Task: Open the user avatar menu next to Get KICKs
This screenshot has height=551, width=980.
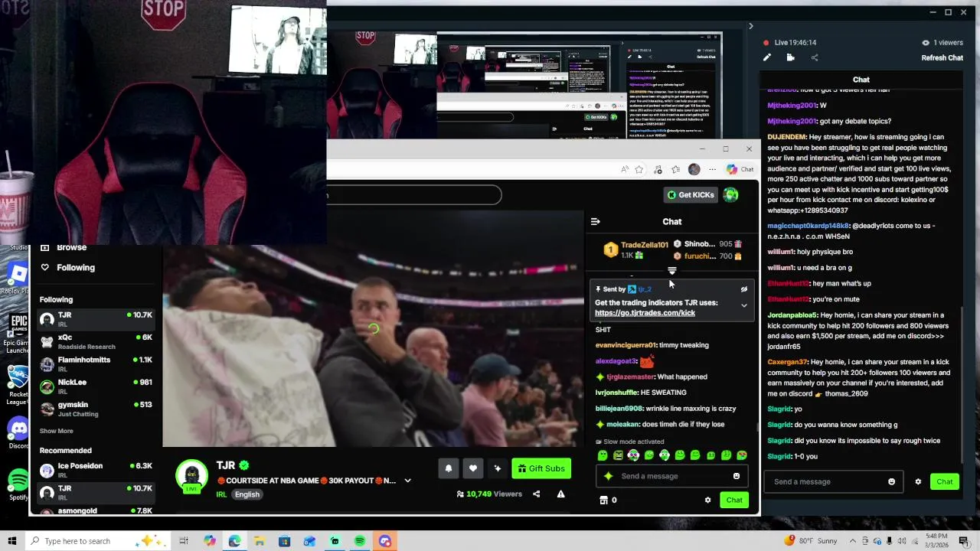Action: 731,194
